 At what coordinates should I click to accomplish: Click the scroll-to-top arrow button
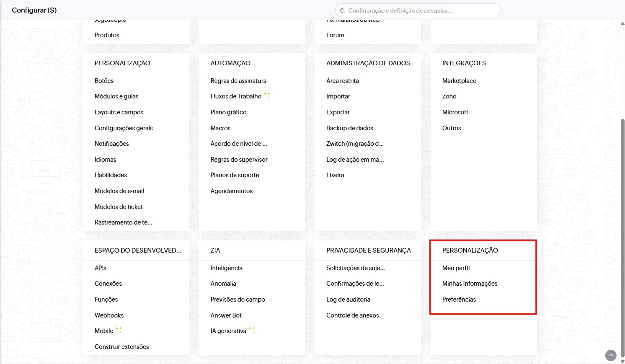[x=611, y=355]
